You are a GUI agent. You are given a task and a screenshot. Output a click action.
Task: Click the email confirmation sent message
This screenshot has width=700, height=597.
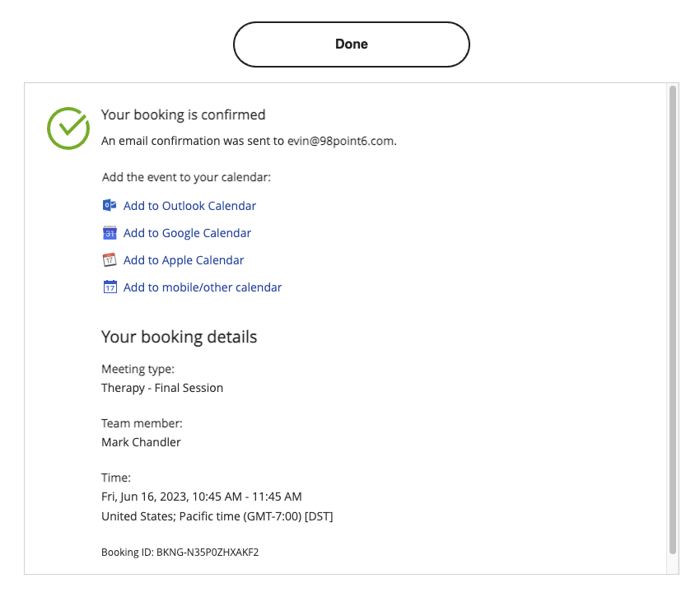(249, 141)
